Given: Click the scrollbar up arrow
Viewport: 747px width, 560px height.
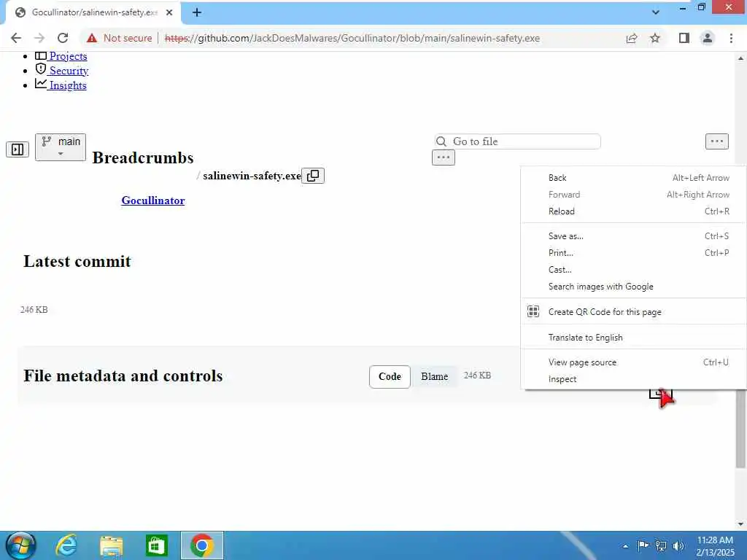Looking at the screenshot, I should (741, 58).
